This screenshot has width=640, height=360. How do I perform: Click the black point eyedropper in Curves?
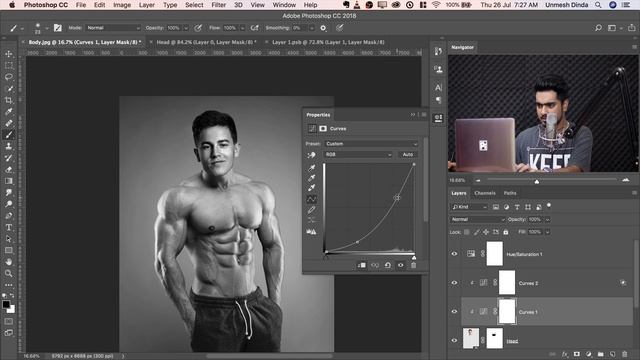311,168
